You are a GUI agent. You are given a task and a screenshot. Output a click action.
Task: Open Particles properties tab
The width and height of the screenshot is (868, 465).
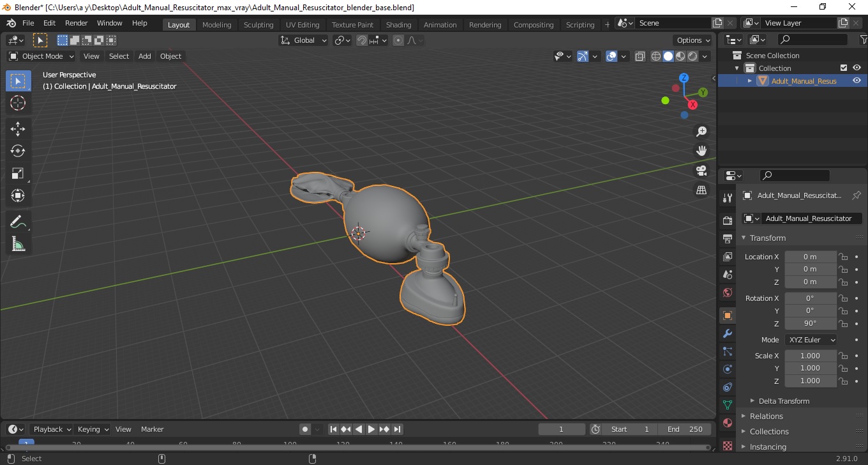[728, 351]
